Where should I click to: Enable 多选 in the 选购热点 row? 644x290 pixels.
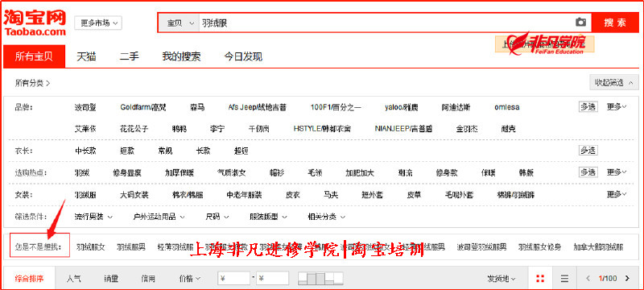(588, 172)
